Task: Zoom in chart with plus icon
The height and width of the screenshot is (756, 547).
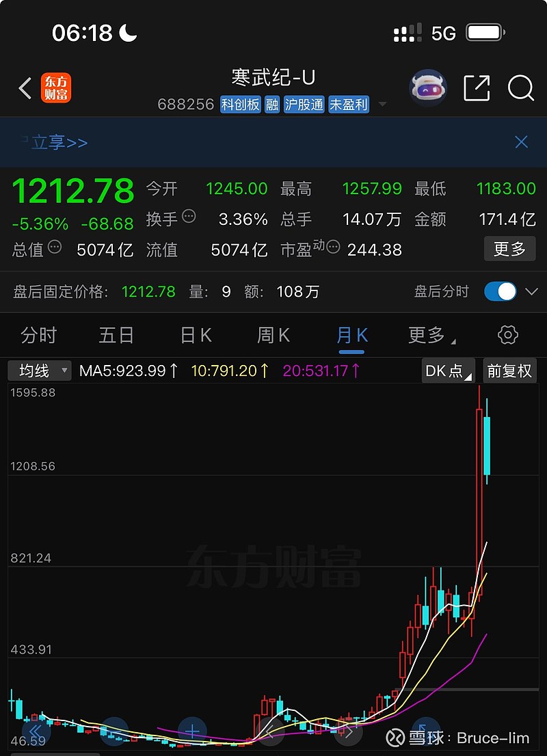Action: [192, 731]
